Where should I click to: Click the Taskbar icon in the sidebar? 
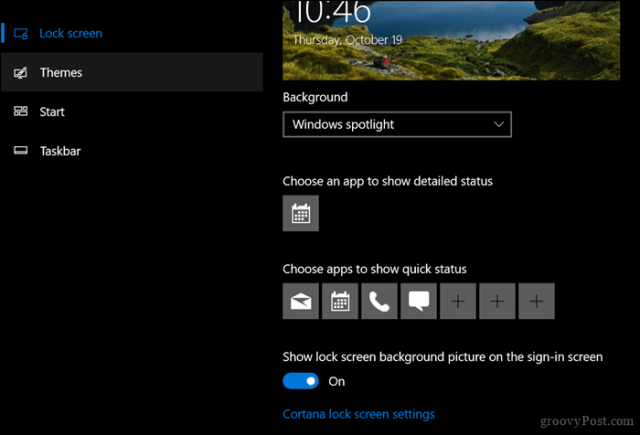point(21,151)
